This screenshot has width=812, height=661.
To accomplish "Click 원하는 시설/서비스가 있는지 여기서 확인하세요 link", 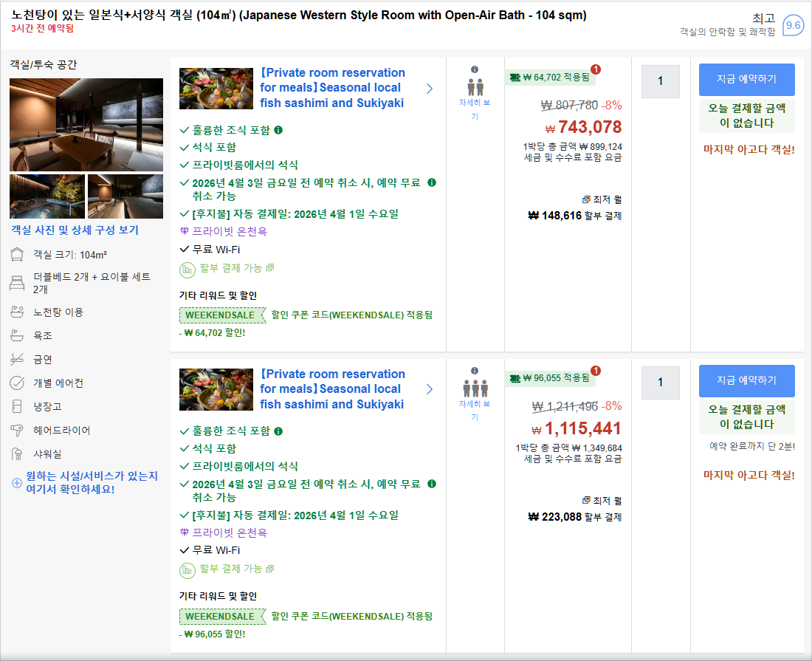I will point(92,482).
